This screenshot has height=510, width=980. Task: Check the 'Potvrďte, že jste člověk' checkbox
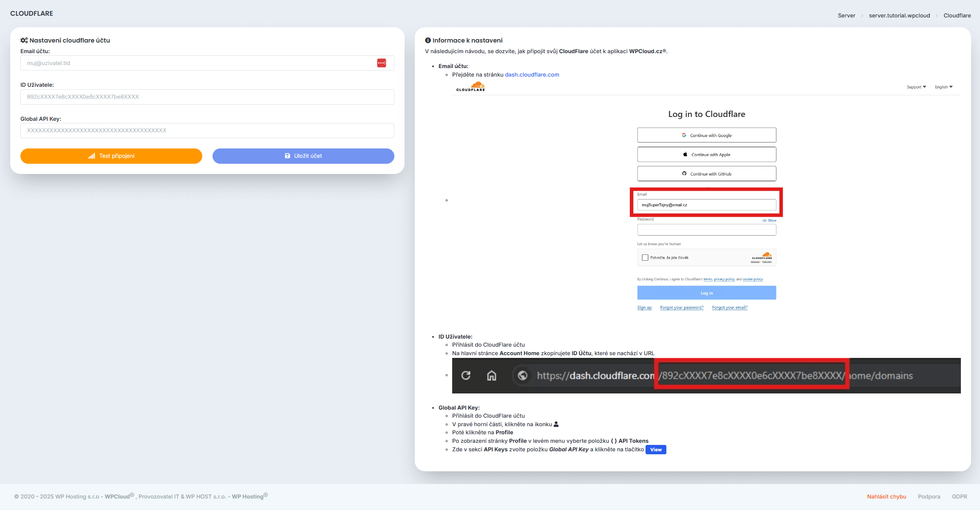[645, 257]
